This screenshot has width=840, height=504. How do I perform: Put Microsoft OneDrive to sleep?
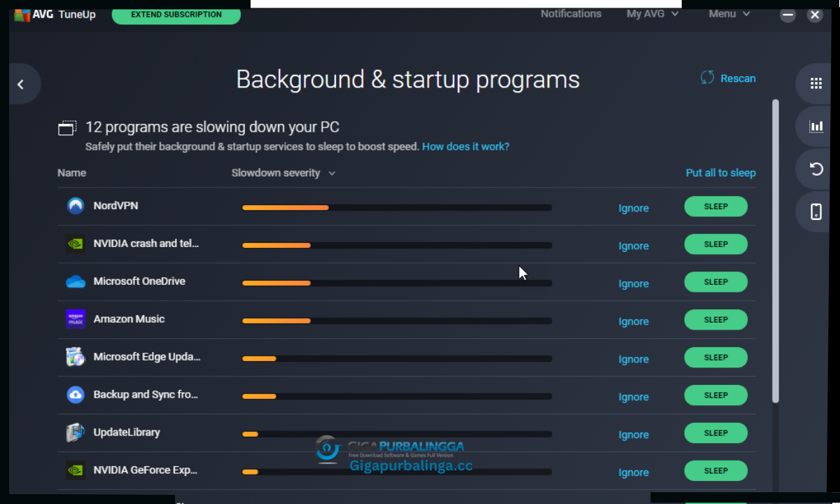pyautogui.click(x=715, y=282)
